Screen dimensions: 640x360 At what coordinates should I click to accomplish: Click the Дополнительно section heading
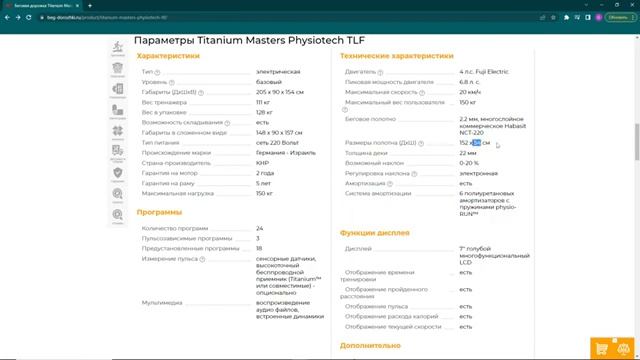point(370,346)
